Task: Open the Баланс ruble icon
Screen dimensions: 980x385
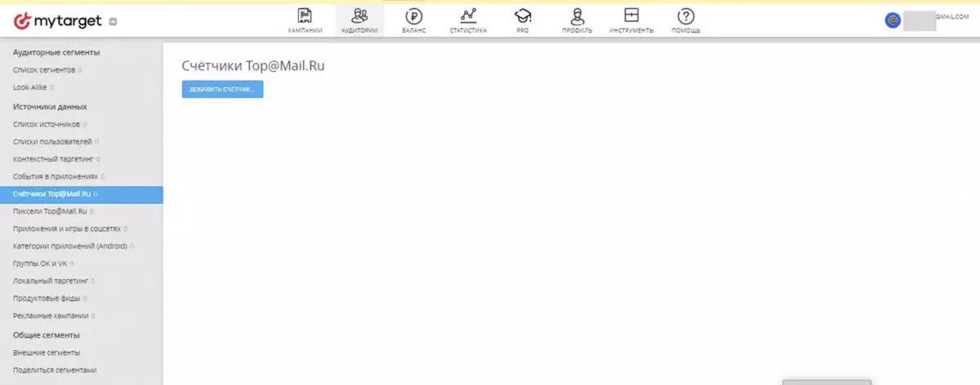Action: coord(414,16)
